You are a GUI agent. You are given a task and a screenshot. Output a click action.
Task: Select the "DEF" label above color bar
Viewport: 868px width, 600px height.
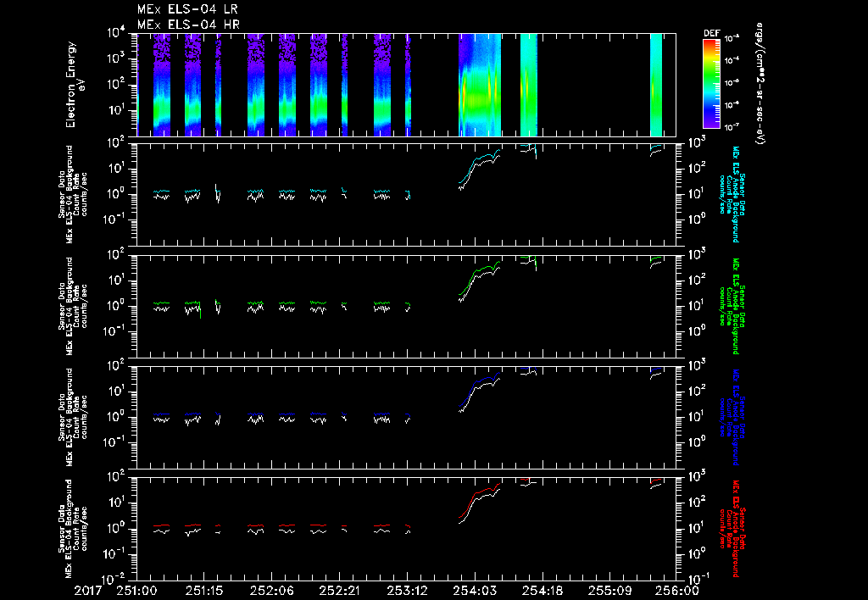(x=712, y=33)
